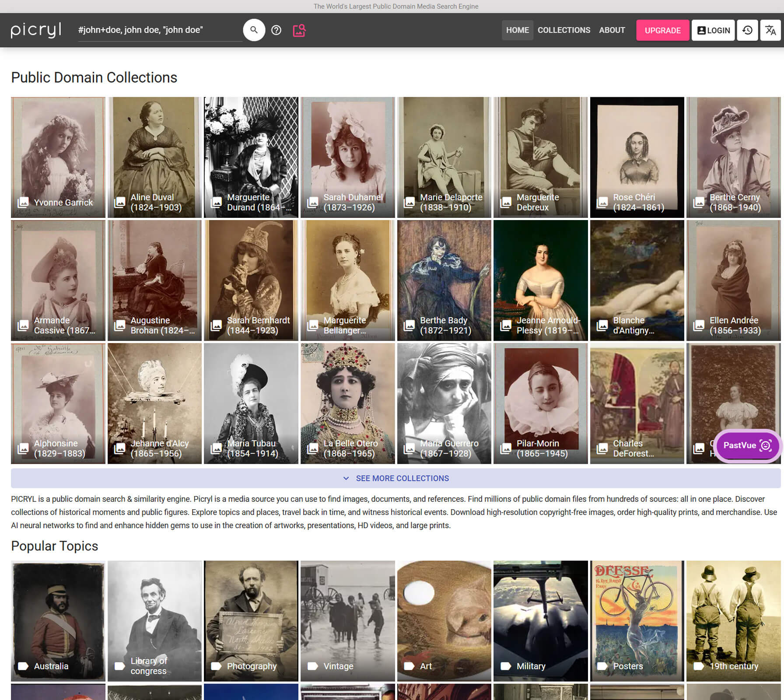This screenshot has width=784, height=700.
Task: Open the About page
Action: pyautogui.click(x=612, y=30)
